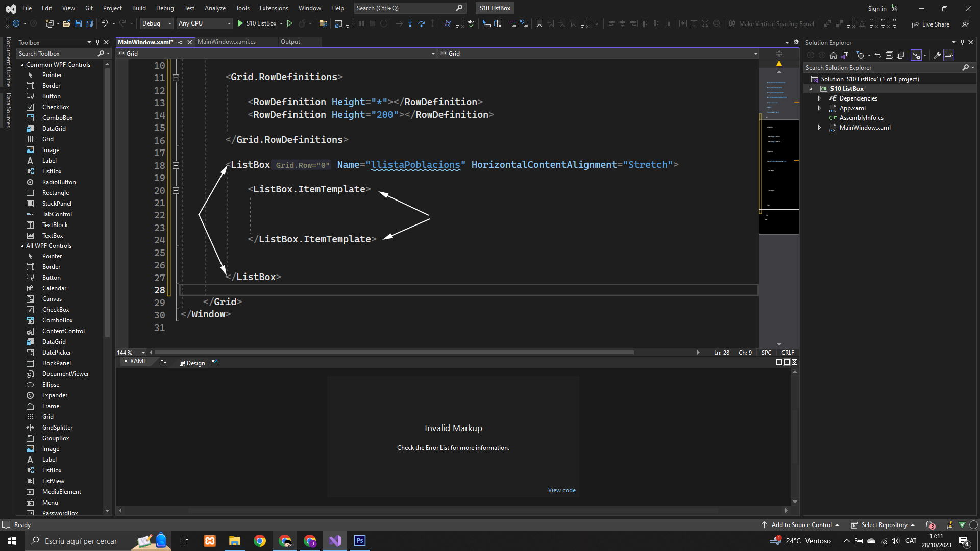Switch to the MainWindow.xaml.cs tab

click(x=227, y=42)
